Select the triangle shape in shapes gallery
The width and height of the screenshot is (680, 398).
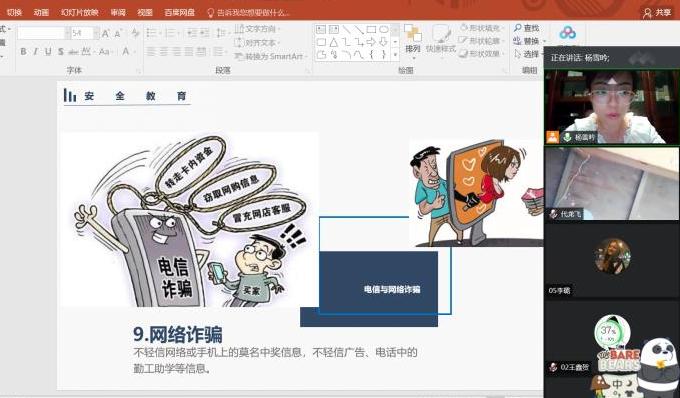[333, 42]
